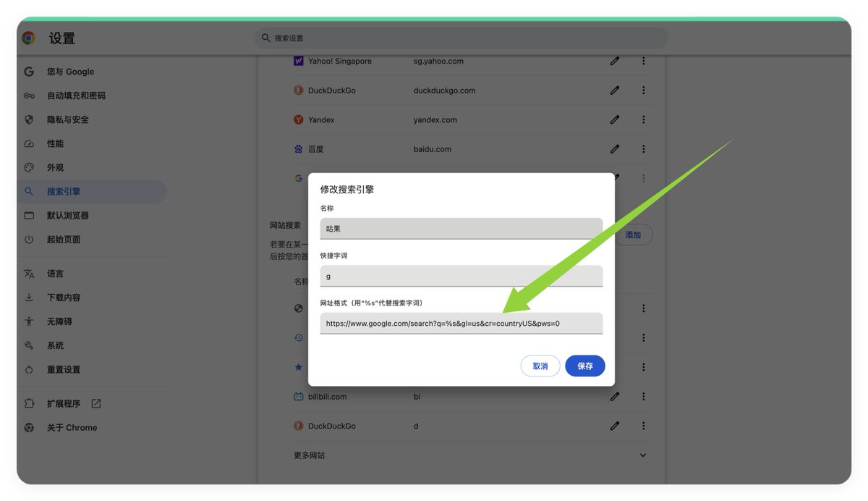The height and width of the screenshot is (501, 868).
Task: Click the search field 搜索设置
Action: [x=461, y=38]
